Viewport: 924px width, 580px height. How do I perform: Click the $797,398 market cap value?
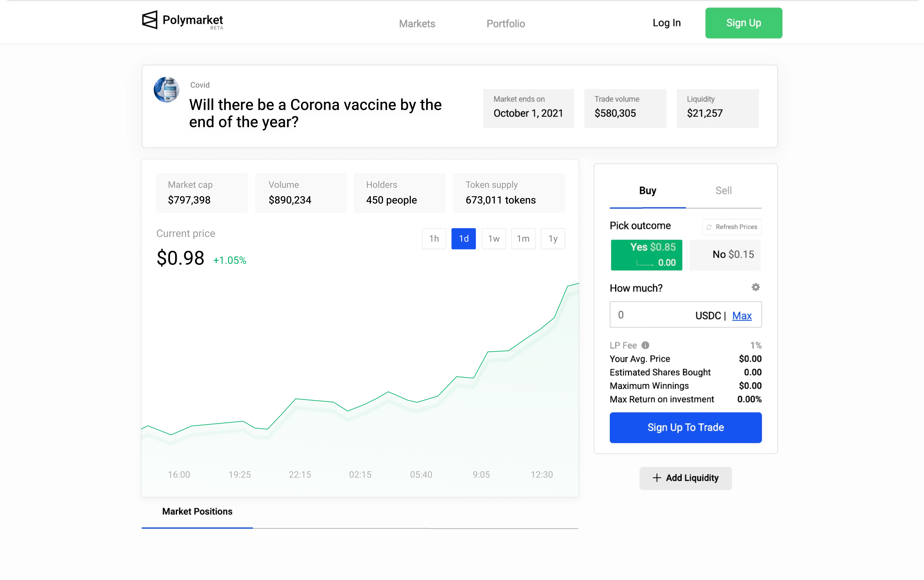[x=189, y=200]
